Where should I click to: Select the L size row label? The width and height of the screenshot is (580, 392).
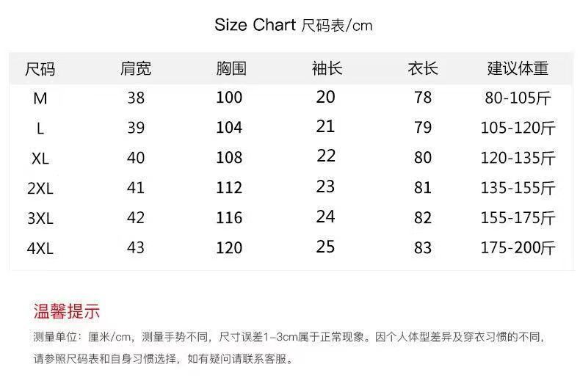tap(40, 128)
